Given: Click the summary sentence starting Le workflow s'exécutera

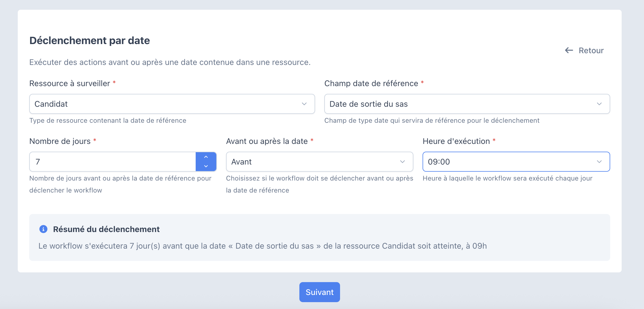Looking at the screenshot, I should 263,246.
